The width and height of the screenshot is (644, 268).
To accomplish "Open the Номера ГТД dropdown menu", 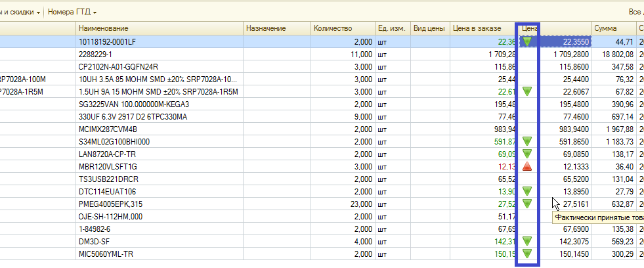I will click(x=72, y=12).
